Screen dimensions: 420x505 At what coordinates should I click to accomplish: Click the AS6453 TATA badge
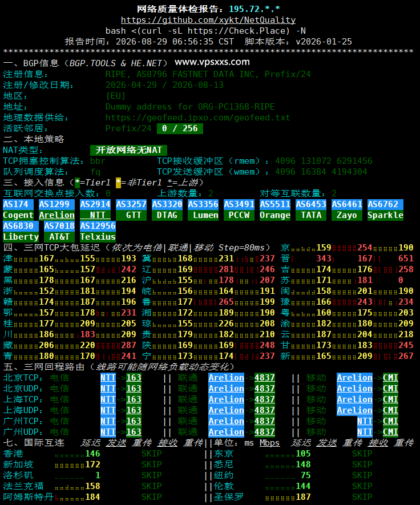pos(311,209)
